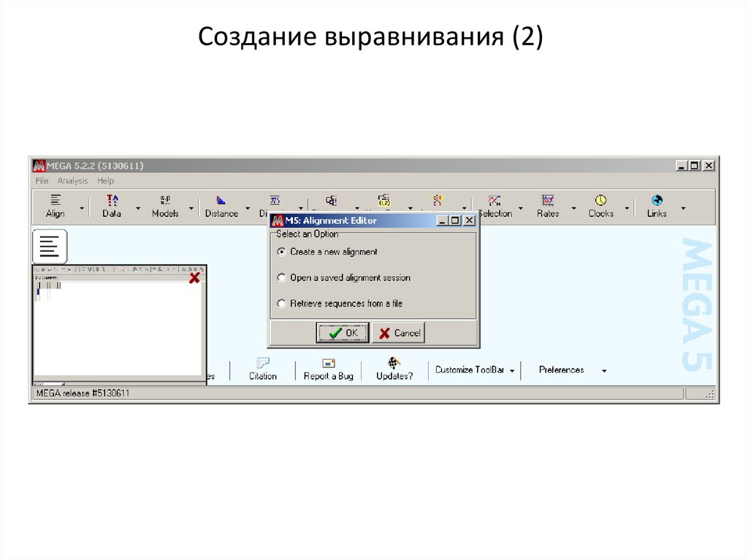748x560 pixels.
Task: Open the Citation icon
Action: 263,363
